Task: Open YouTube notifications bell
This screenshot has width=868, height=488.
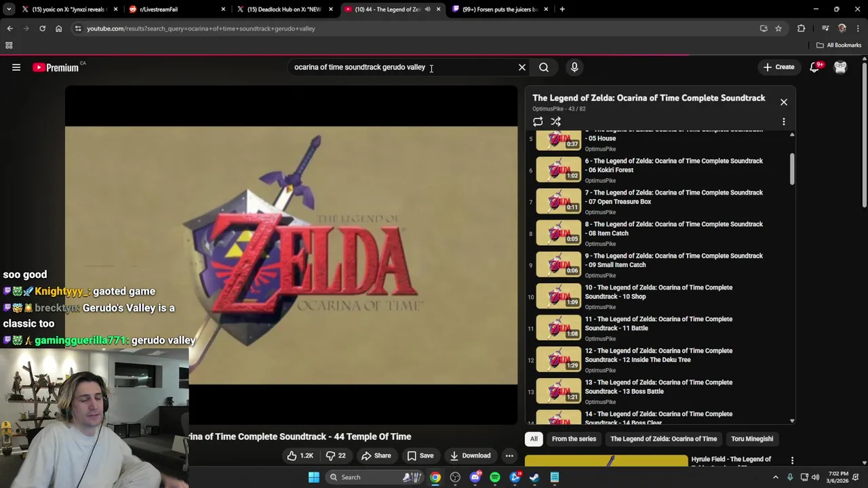Action: click(x=814, y=67)
